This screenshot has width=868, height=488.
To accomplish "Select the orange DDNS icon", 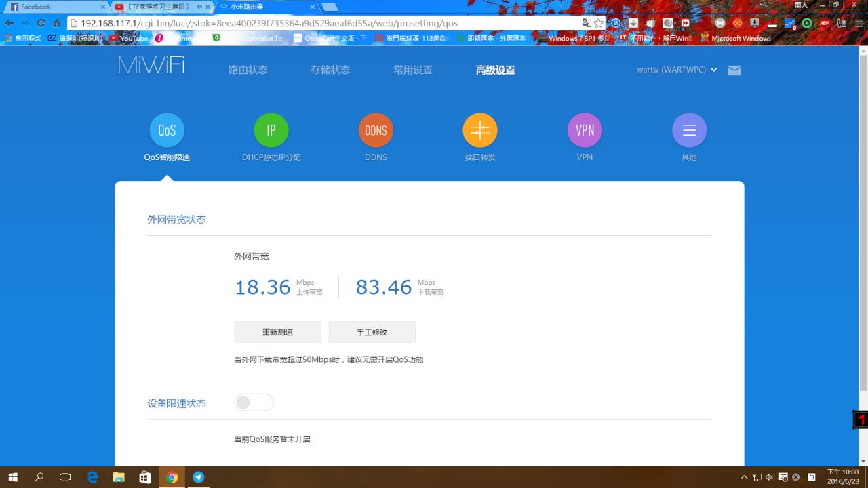I will coord(376,130).
